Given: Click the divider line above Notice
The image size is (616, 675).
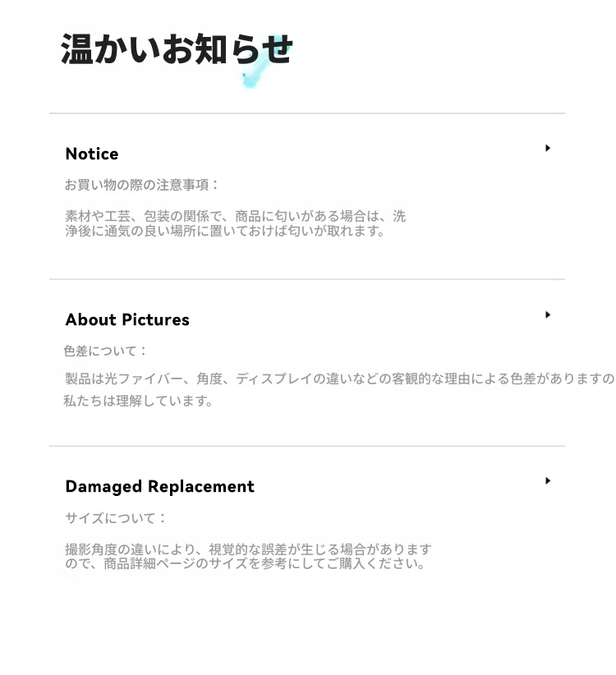Looking at the screenshot, I should [x=307, y=113].
